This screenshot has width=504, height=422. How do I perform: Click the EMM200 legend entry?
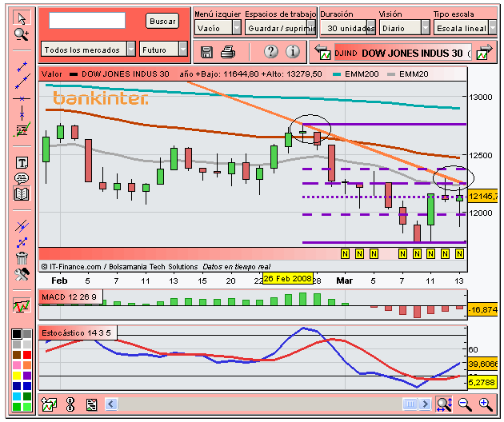click(355, 74)
